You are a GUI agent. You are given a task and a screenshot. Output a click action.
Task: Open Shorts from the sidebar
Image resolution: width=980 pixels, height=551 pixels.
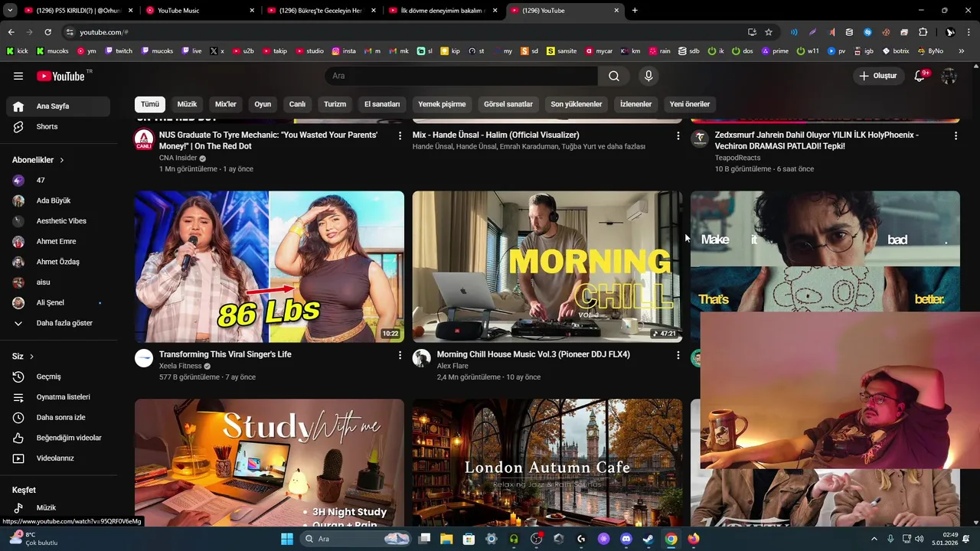[x=58, y=126]
